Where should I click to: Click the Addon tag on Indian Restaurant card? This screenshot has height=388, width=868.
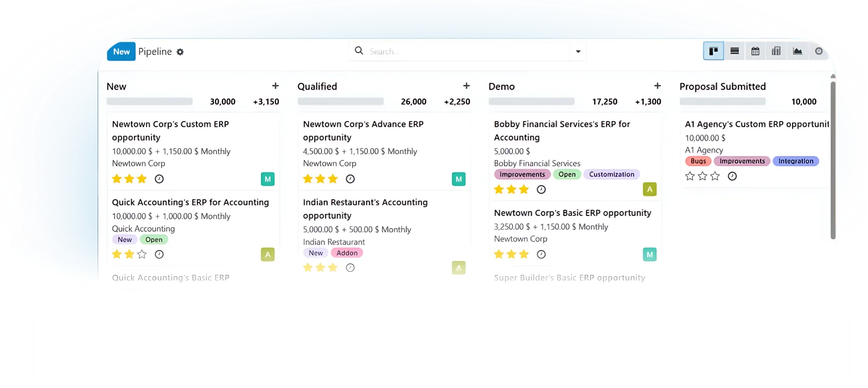[347, 253]
